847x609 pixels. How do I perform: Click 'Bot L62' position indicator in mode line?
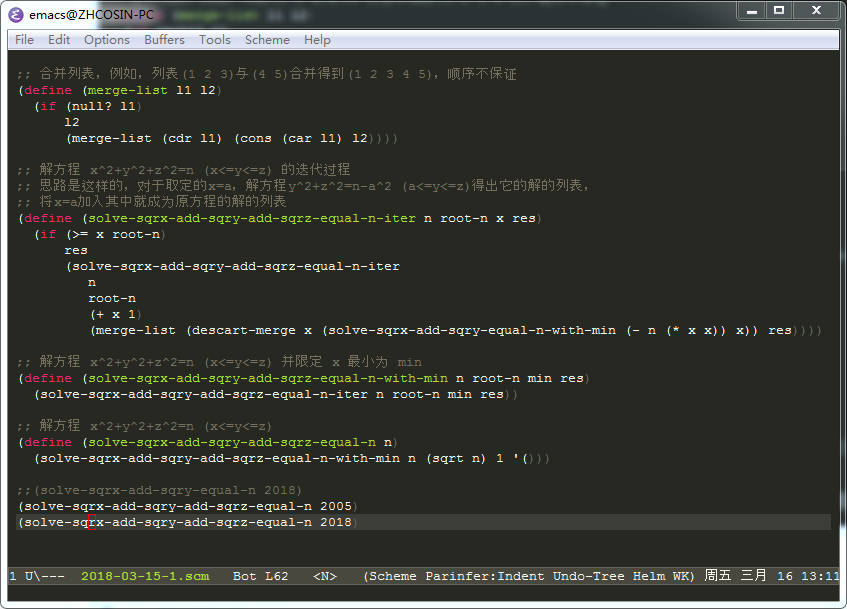(260, 576)
